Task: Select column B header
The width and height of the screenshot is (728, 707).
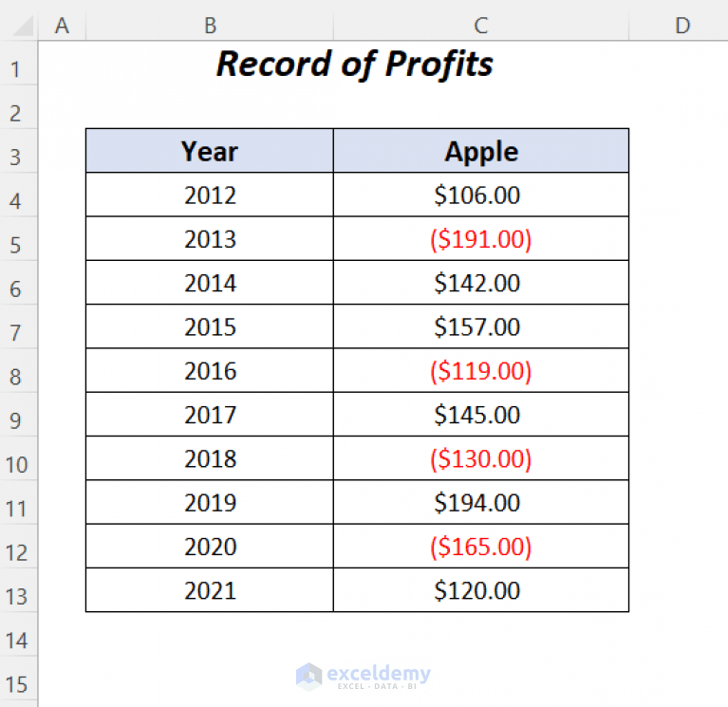Action: [210, 26]
